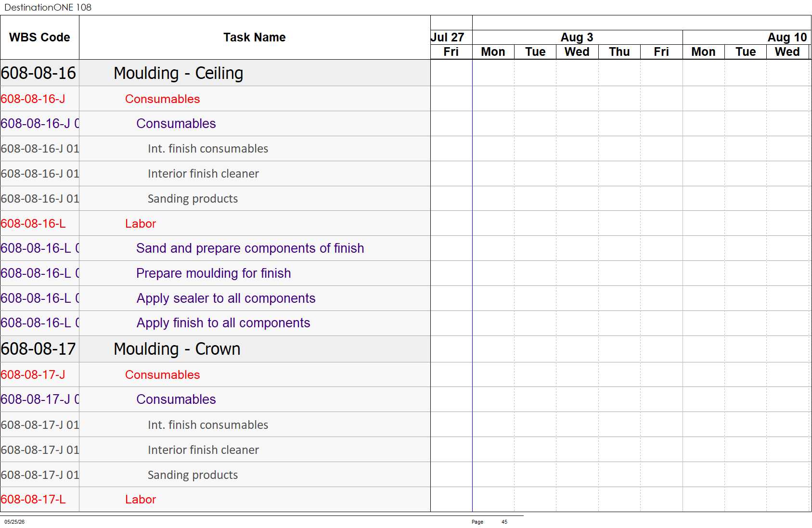Select the Aug 10 week header

[x=787, y=38]
